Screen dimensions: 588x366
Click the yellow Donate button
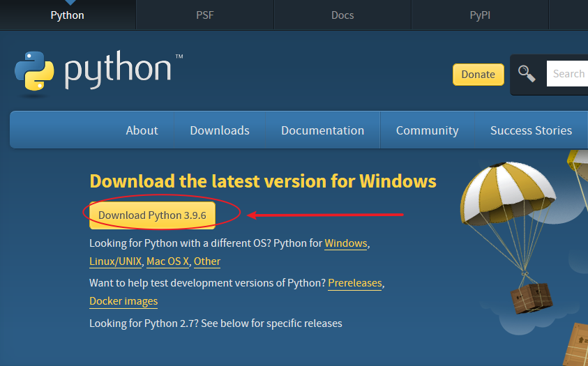pos(478,75)
